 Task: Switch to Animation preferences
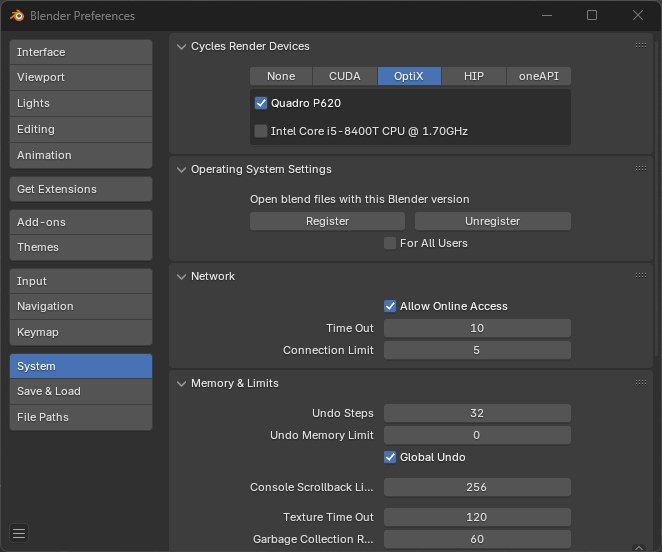81,155
